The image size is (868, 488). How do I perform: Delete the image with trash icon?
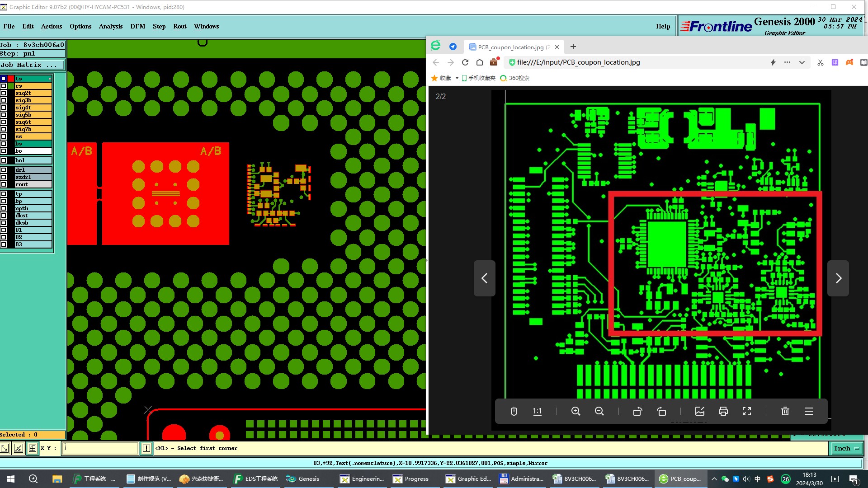click(785, 411)
